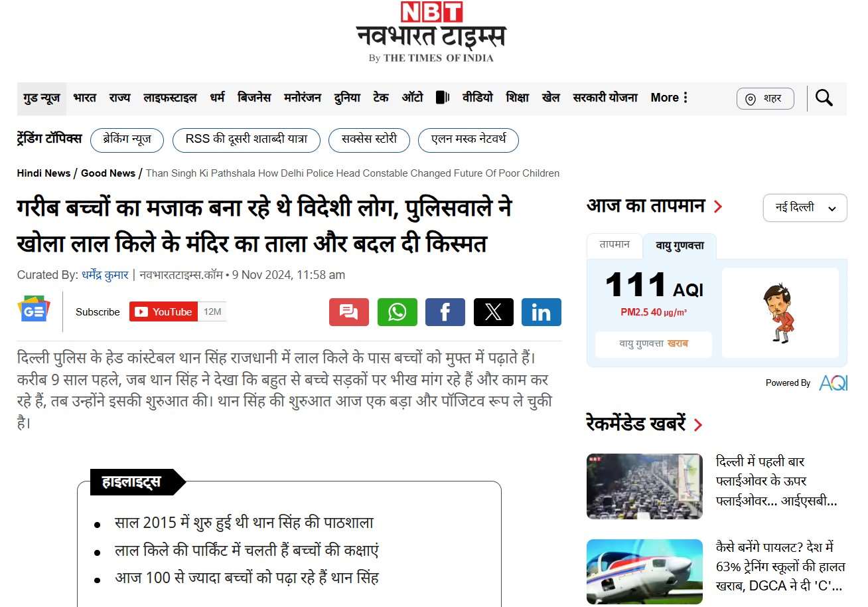Go to Hindi News breadcrumb link

coord(42,173)
